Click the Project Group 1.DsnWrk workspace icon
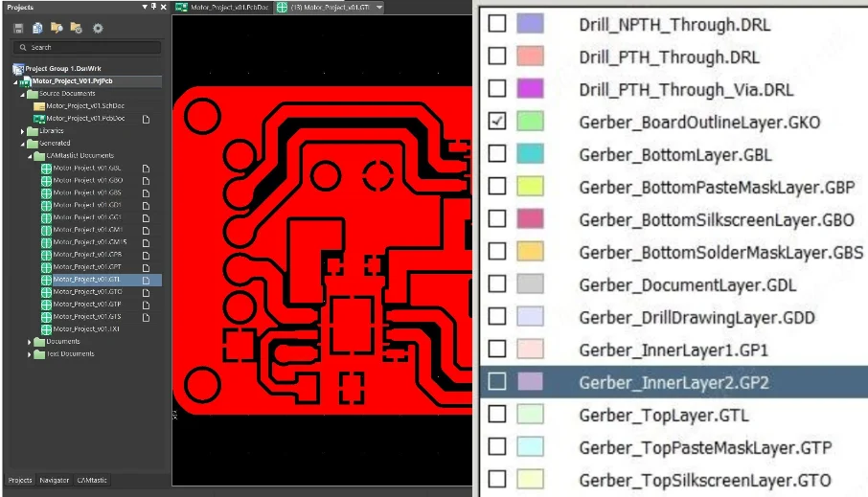The width and height of the screenshot is (868, 497). pos(17,69)
